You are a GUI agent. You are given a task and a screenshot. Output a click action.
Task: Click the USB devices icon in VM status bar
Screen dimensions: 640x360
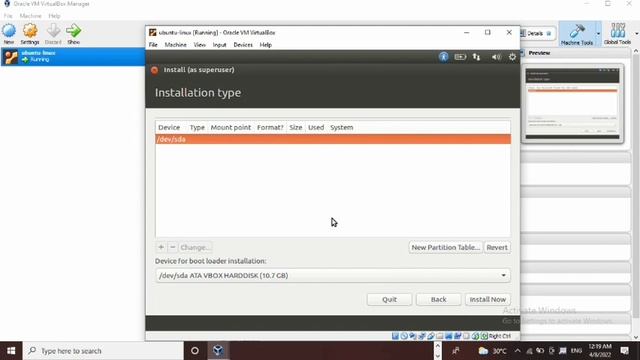tap(431, 336)
